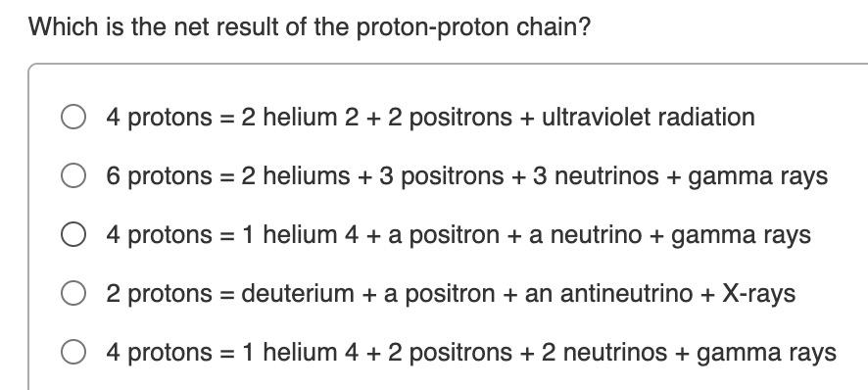The width and height of the screenshot is (868, 390).
Task: Click the phrase '2 neutrinos' in last option
Action: point(604,353)
